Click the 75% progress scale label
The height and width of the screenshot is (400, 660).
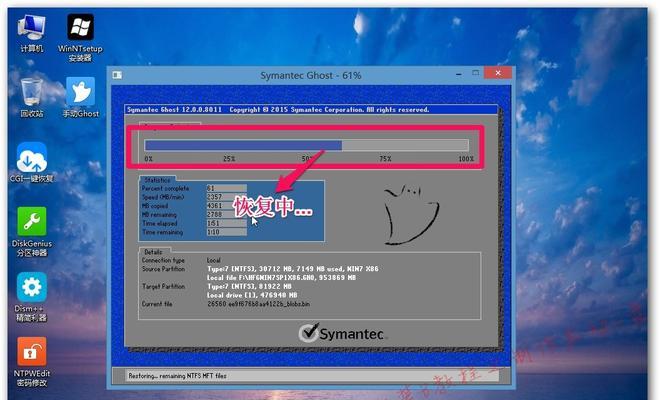coord(385,159)
